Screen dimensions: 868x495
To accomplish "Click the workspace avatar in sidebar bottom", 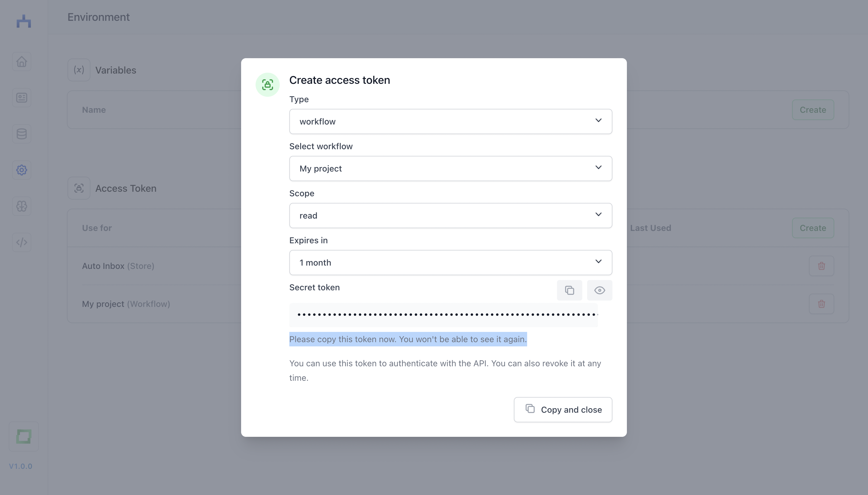I will [x=24, y=437].
